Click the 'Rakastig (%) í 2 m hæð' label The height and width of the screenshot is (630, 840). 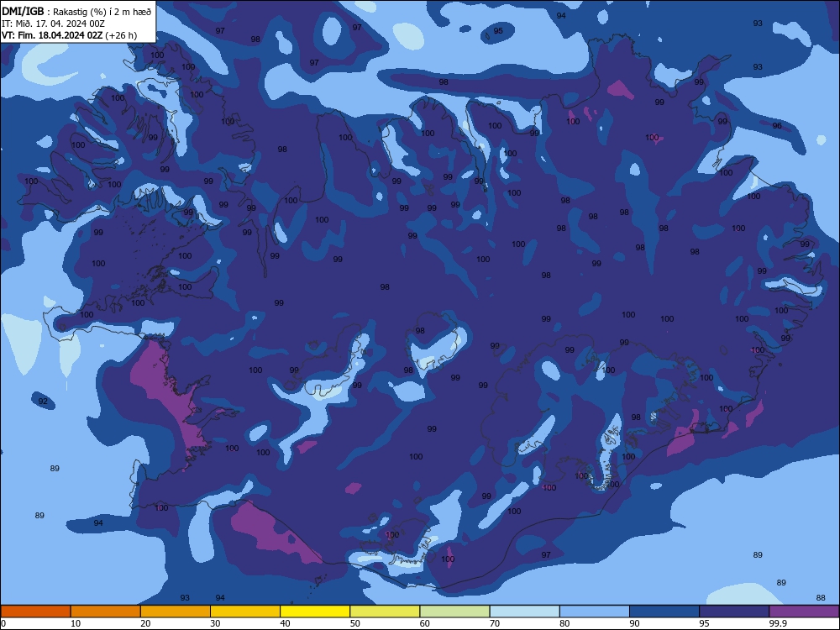point(102,11)
